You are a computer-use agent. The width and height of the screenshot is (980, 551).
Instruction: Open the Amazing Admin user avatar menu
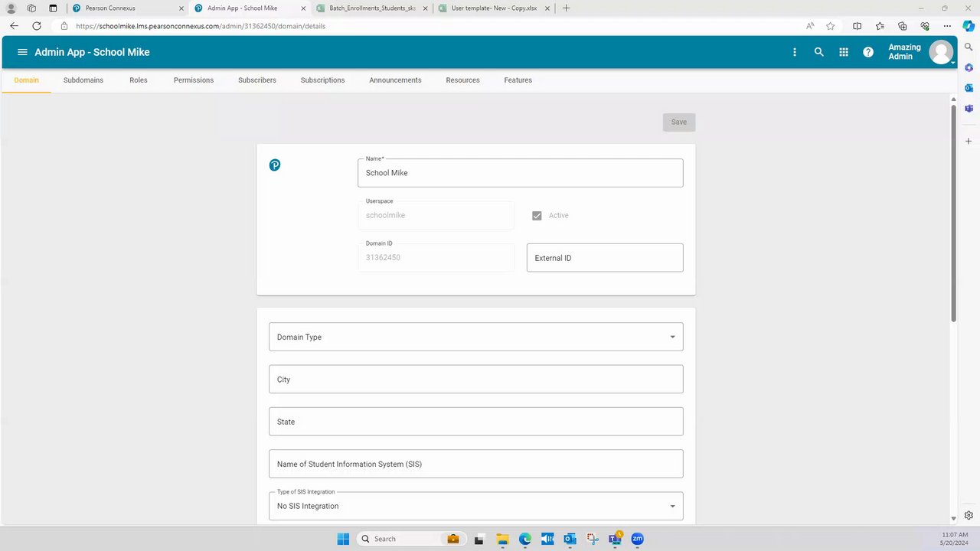[x=941, y=52]
